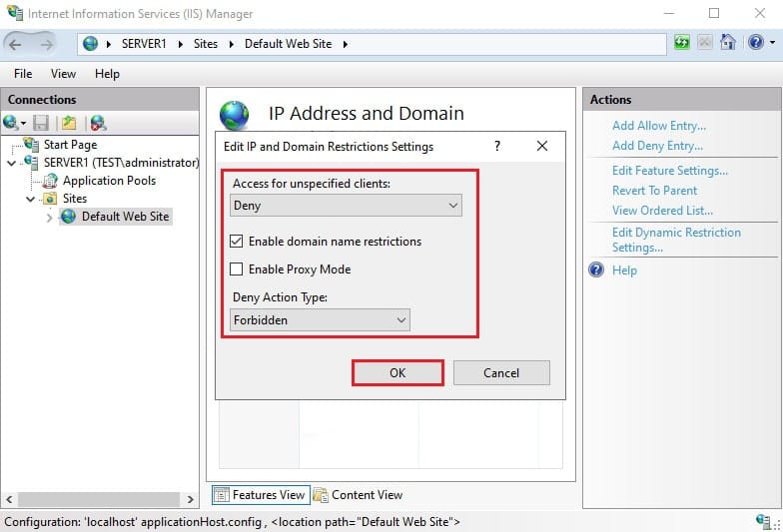Image resolution: width=783 pixels, height=532 pixels.
Task: Click Delete Connection icon in Connections toolbar
Action: [x=98, y=122]
